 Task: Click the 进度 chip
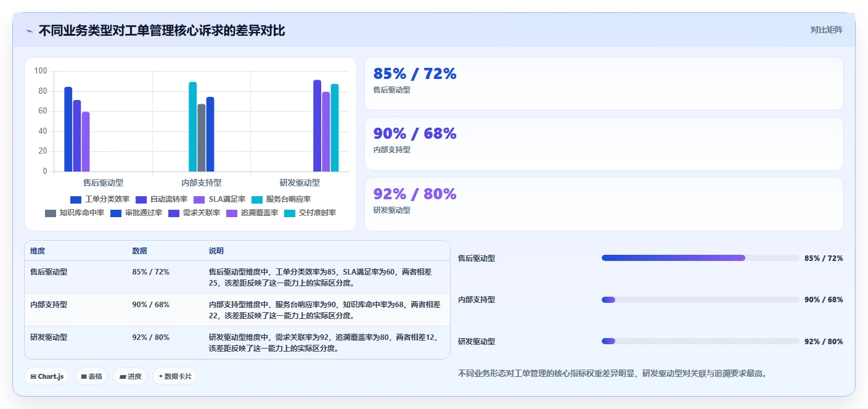pyautogui.click(x=130, y=376)
